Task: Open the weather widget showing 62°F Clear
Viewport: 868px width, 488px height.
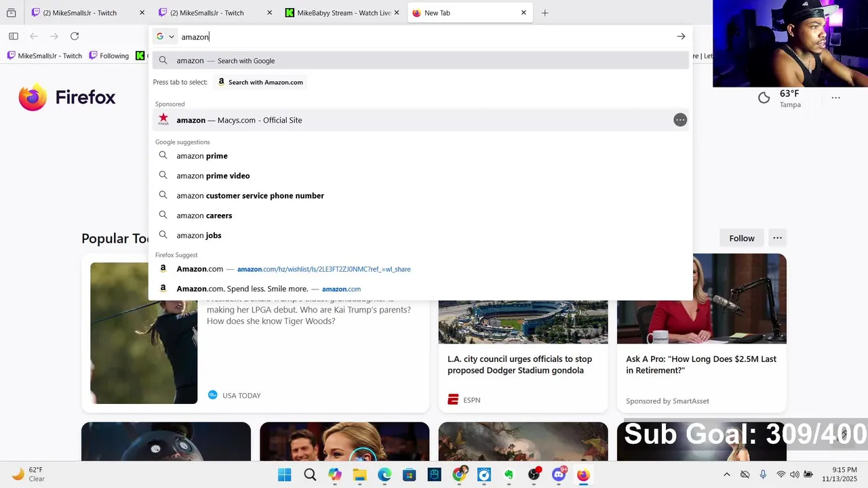Action: pyautogui.click(x=28, y=474)
